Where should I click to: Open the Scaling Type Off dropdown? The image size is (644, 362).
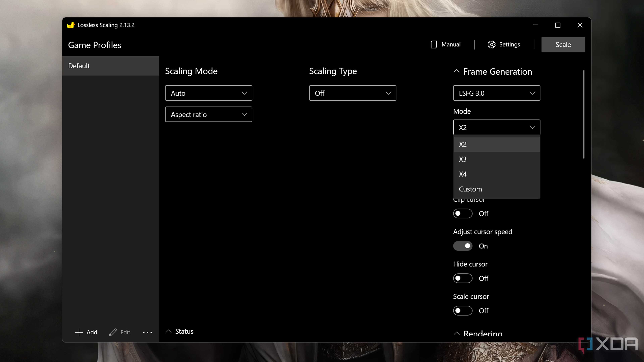353,93
